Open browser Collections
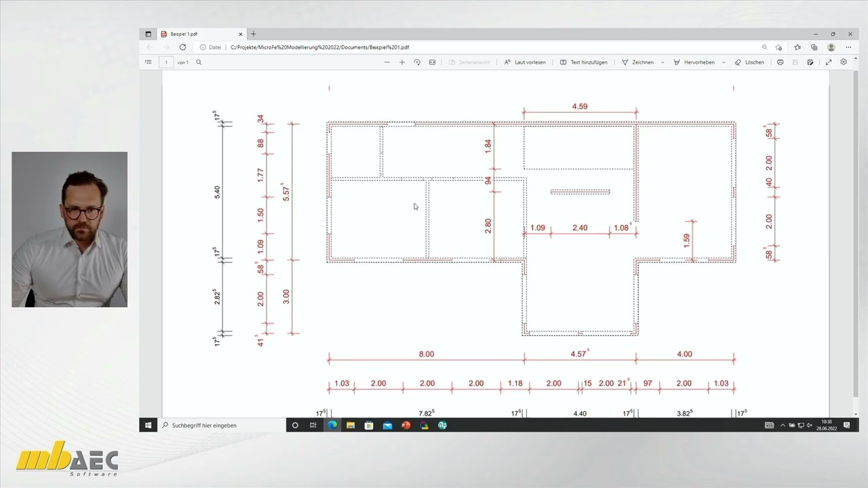 point(814,47)
